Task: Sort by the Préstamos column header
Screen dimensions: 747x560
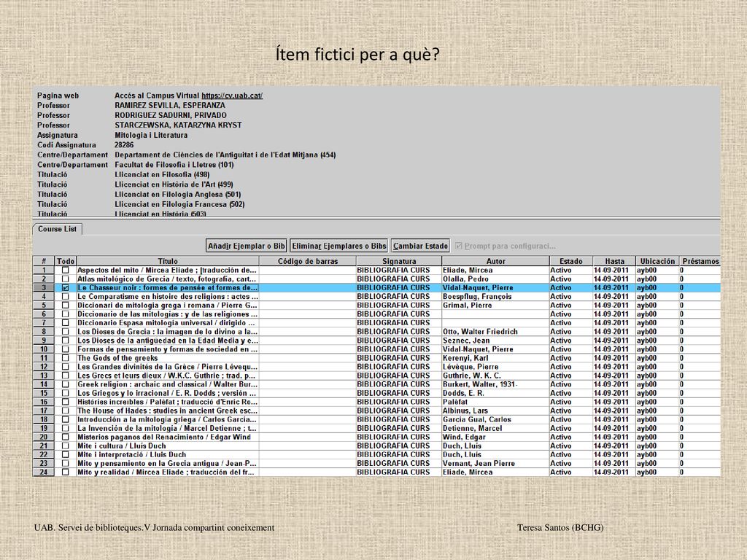Action: 700,261
